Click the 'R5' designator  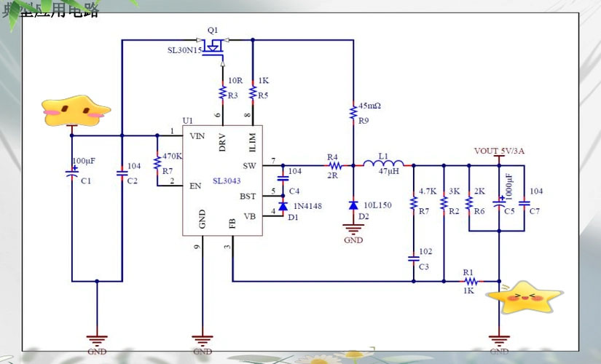point(263,95)
